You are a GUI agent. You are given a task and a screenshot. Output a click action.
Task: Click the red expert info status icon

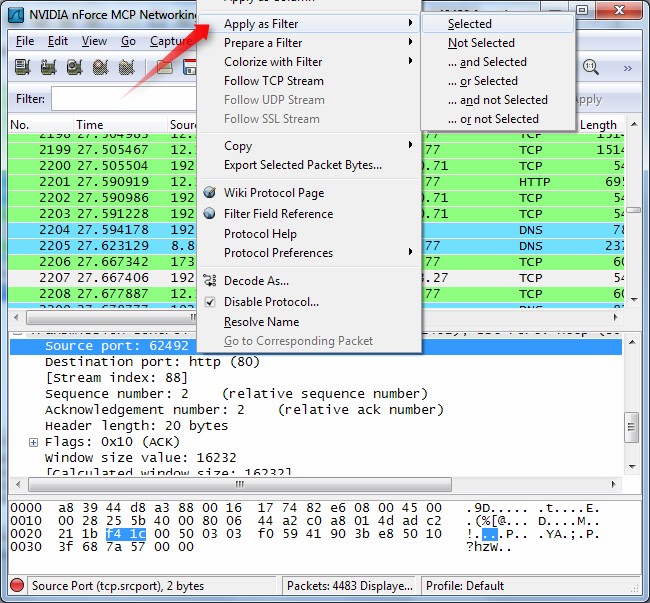pyautogui.click(x=17, y=586)
